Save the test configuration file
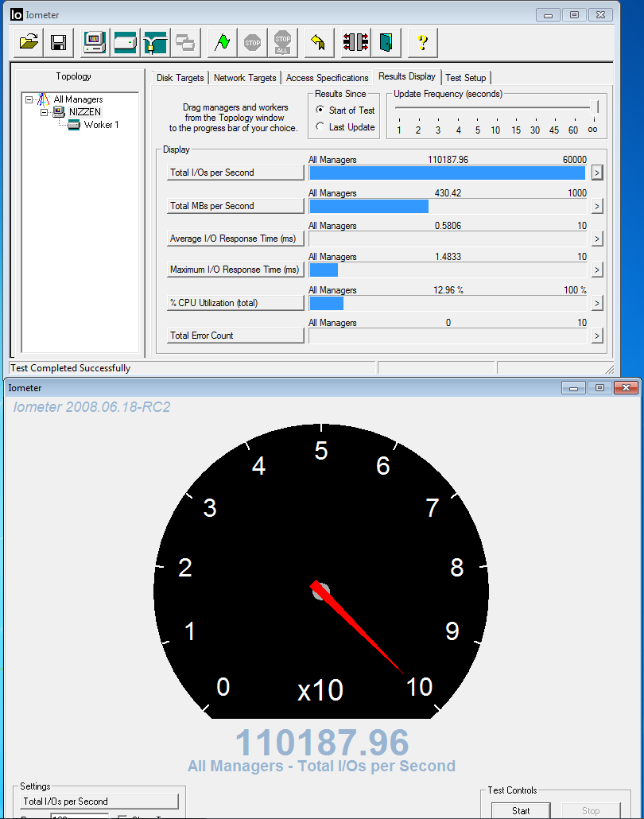Viewport: 644px width, 819px height. click(58, 42)
